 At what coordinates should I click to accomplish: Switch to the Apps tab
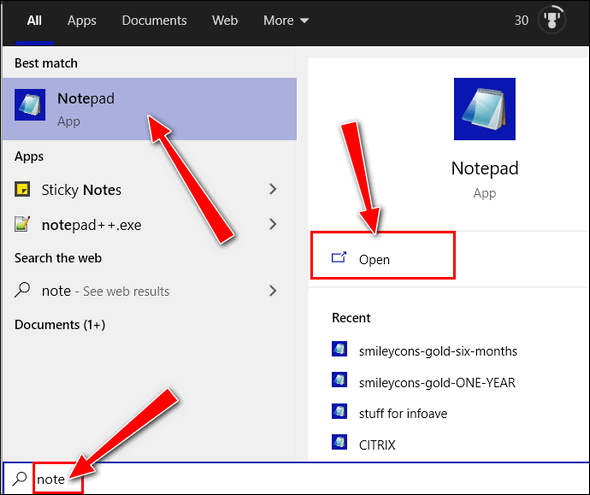pos(82,20)
